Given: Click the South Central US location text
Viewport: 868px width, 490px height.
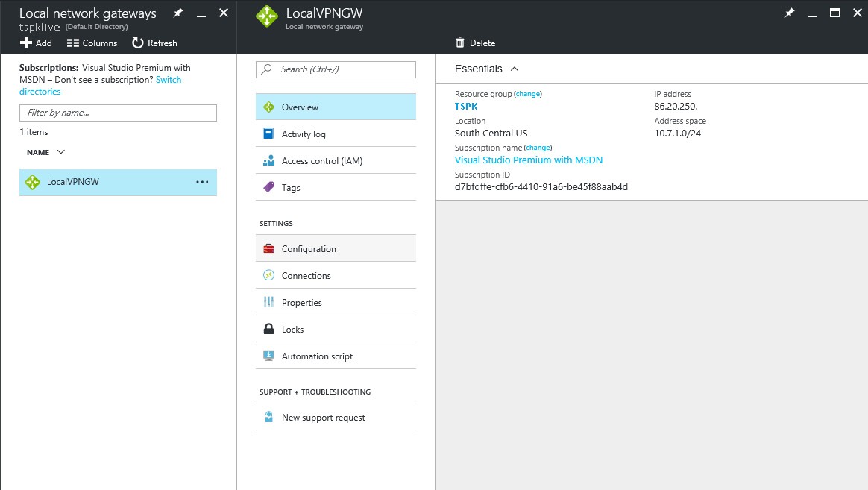Looking at the screenshot, I should click(491, 133).
